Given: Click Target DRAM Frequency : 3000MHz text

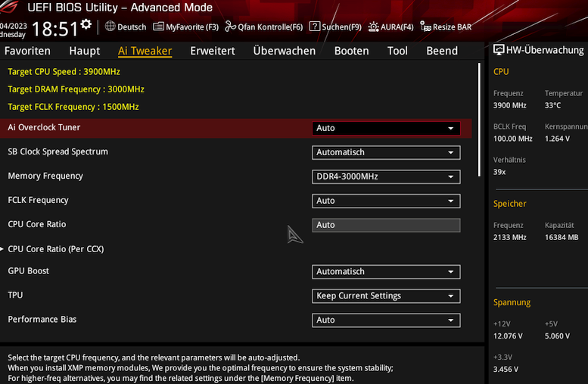Looking at the screenshot, I should coord(76,89).
